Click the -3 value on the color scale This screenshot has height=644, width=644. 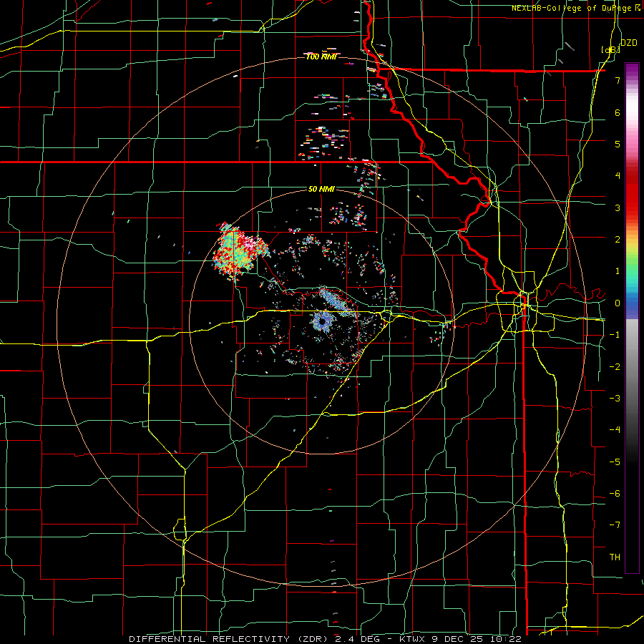(615, 399)
